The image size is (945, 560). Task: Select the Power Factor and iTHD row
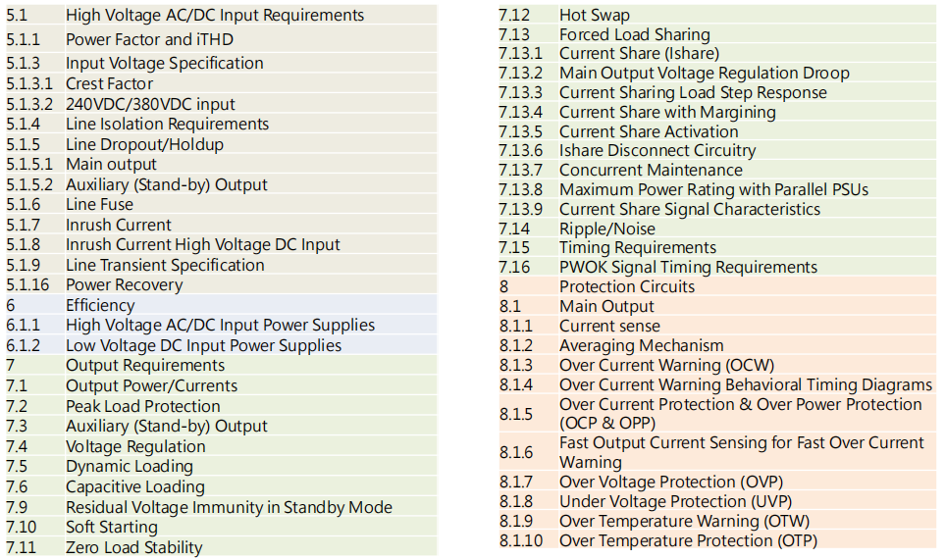(x=221, y=39)
